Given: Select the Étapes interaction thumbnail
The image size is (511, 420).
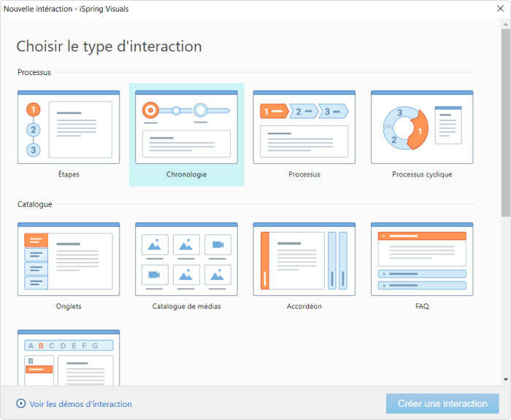Looking at the screenshot, I should coord(69,128).
